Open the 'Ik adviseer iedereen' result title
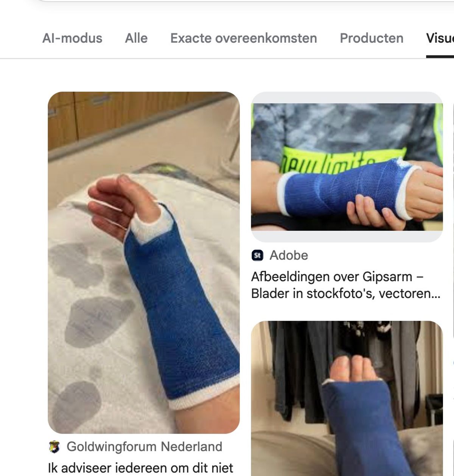Viewport: 454px width, 476px height. [x=140, y=468]
